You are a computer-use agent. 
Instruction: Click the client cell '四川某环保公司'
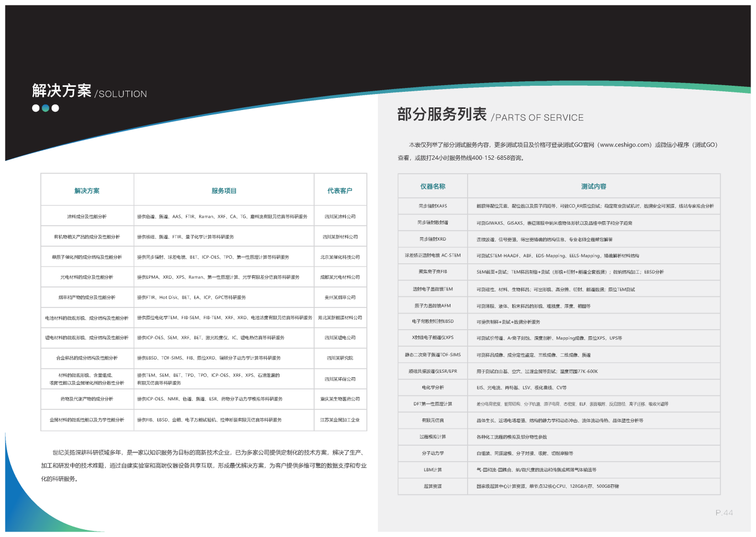(x=340, y=379)
